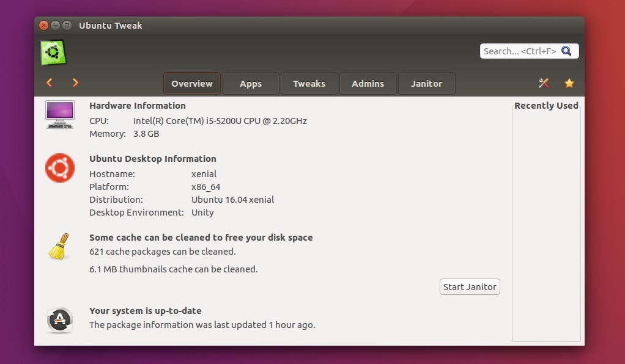This screenshot has height=364, width=625.
Task: Click the 'Ubuntu Tweak' window title
Action: click(x=111, y=26)
